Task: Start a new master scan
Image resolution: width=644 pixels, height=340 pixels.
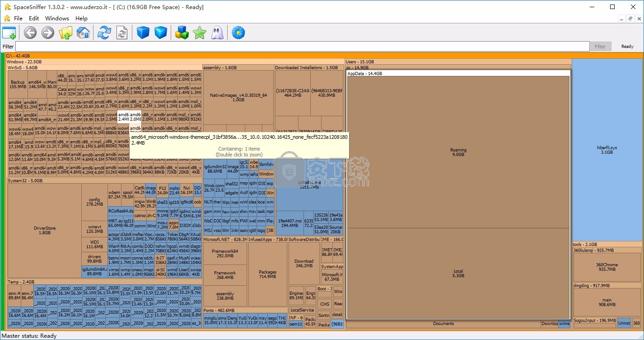Action: click(104, 33)
